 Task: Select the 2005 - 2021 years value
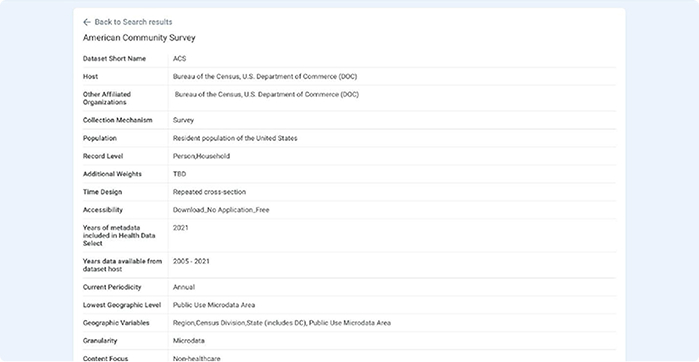191,261
